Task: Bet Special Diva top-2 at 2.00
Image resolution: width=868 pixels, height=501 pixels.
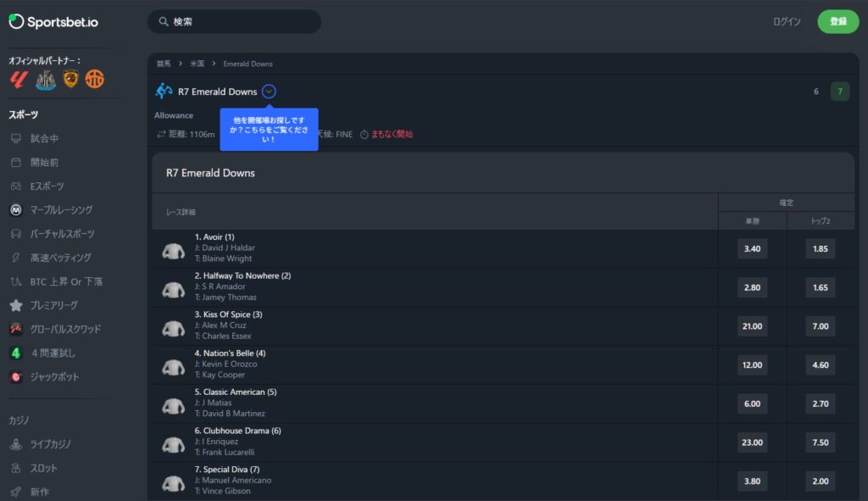Action: [x=821, y=481]
